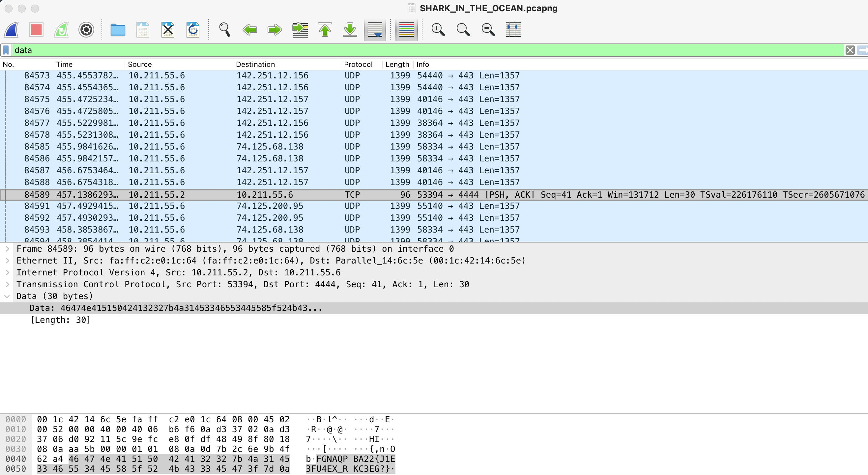
Task: Start capture with the shark fin icon
Action: point(12,30)
